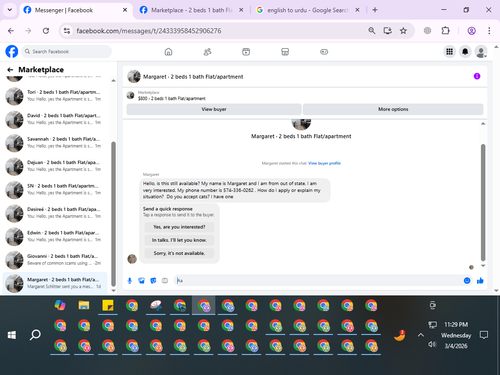Choose a GIF icon in composer
500x375 pixels.
pyautogui.click(x=165, y=281)
